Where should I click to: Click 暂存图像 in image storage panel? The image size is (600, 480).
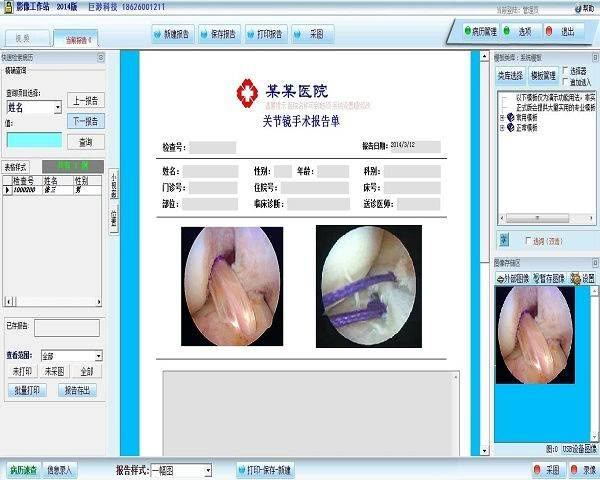[551, 278]
